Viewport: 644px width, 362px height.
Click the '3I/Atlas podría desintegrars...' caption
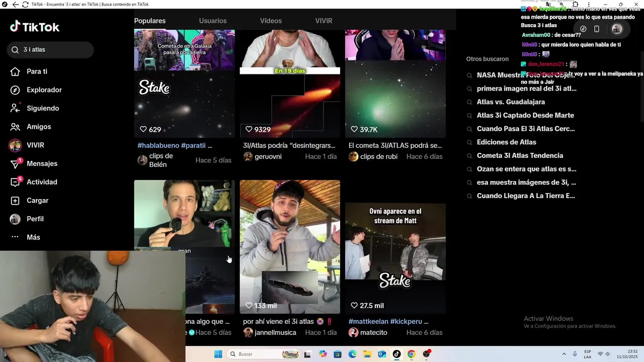(289, 145)
